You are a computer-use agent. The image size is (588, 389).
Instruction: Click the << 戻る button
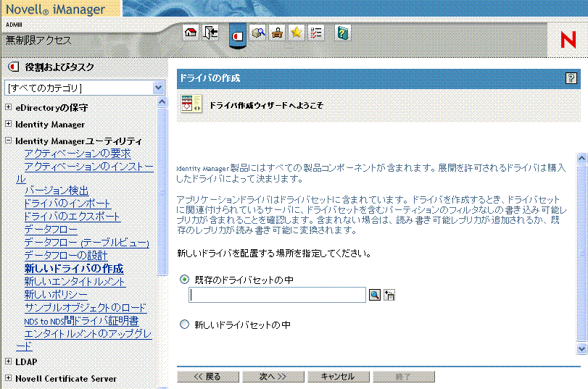tap(208, 377)
